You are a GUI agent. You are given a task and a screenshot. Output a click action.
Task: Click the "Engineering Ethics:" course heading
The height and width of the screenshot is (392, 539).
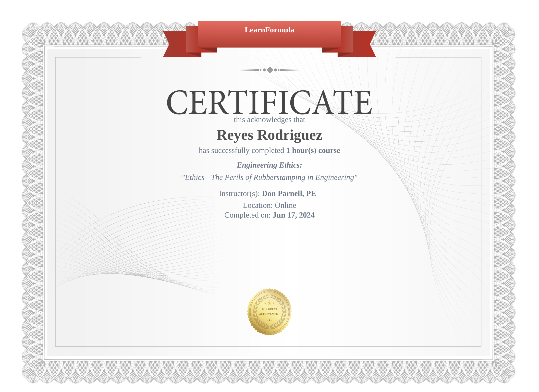coord(269,165)
